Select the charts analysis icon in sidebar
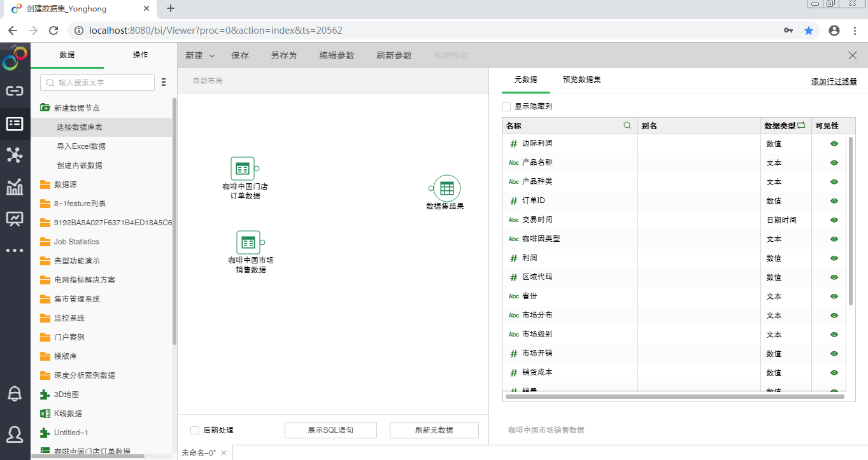 click(x=14, y=187)
